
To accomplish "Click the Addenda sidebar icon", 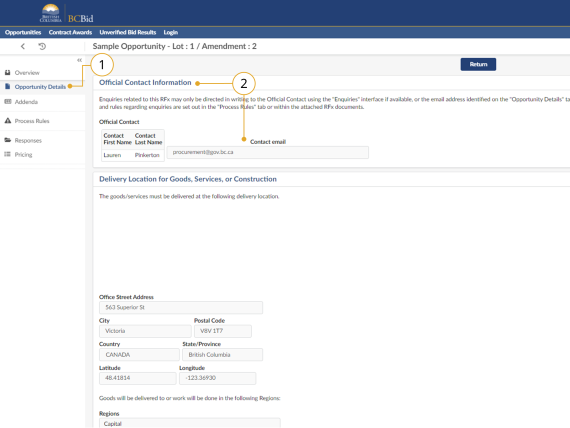I will point(8,101).
